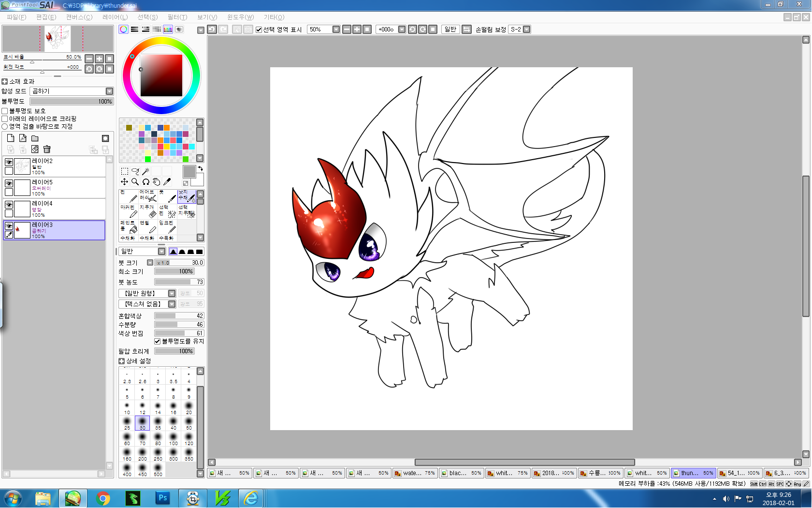Open the 편집(E) menu
812x508 pixels.
pyautogui.click(x=46, y=17)
